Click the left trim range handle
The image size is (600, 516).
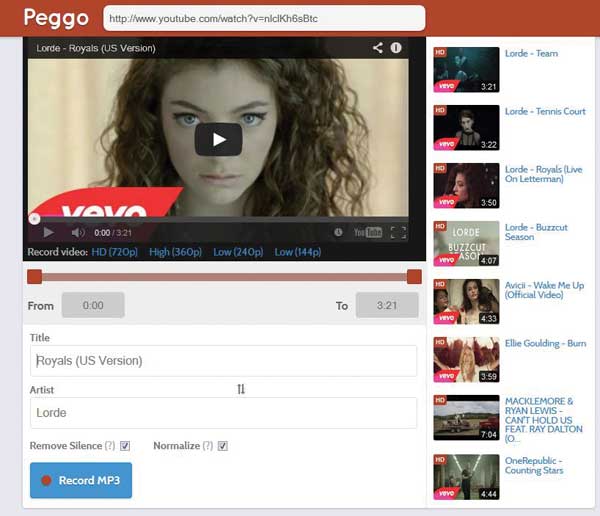point(34,277)
